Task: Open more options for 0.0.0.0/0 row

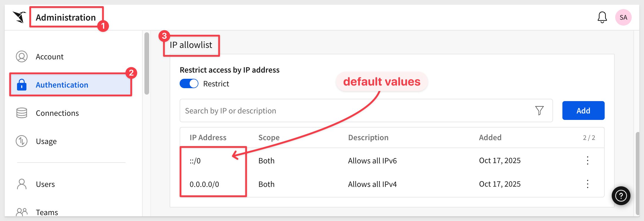Action: [x=587, y=184]
